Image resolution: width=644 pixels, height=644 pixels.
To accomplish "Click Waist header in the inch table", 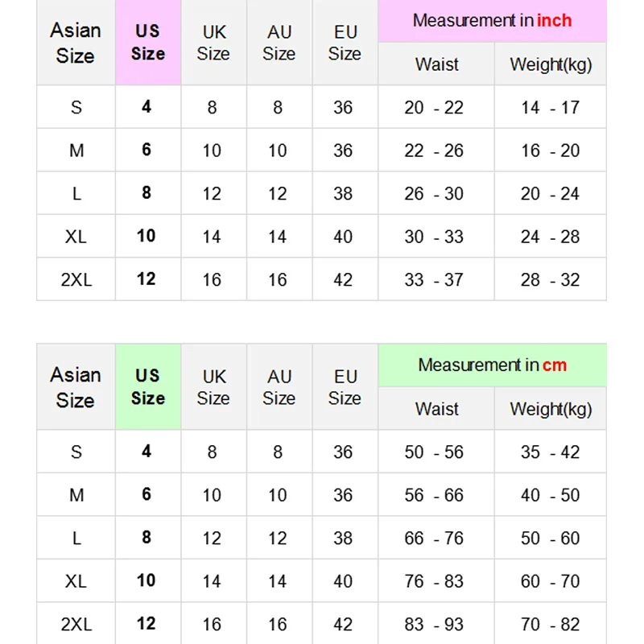I will (x=437, y=64).
